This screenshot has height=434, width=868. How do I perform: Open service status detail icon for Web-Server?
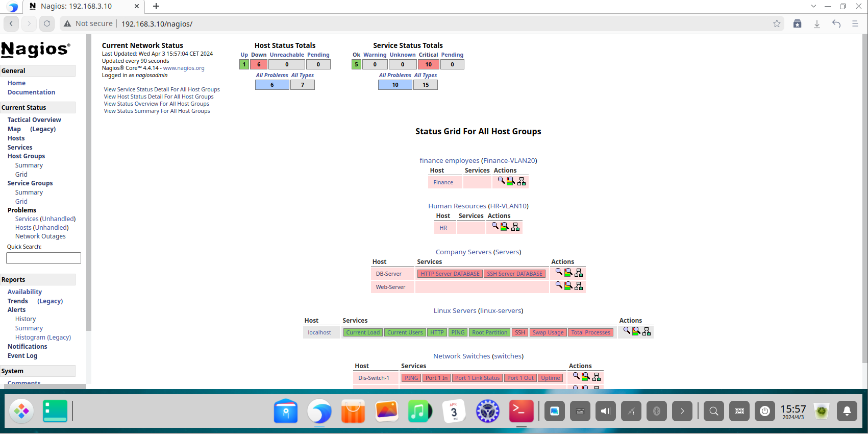568,286
